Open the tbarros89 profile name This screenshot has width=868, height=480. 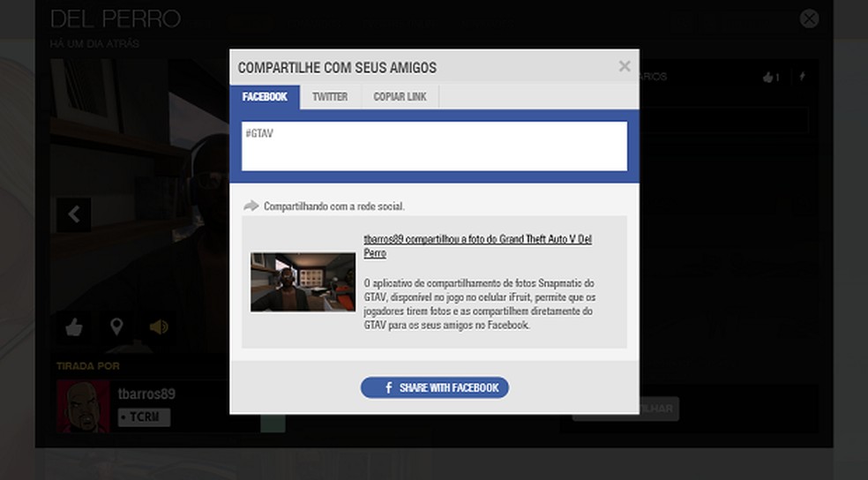pyautogui.click(x=146, y=394)
